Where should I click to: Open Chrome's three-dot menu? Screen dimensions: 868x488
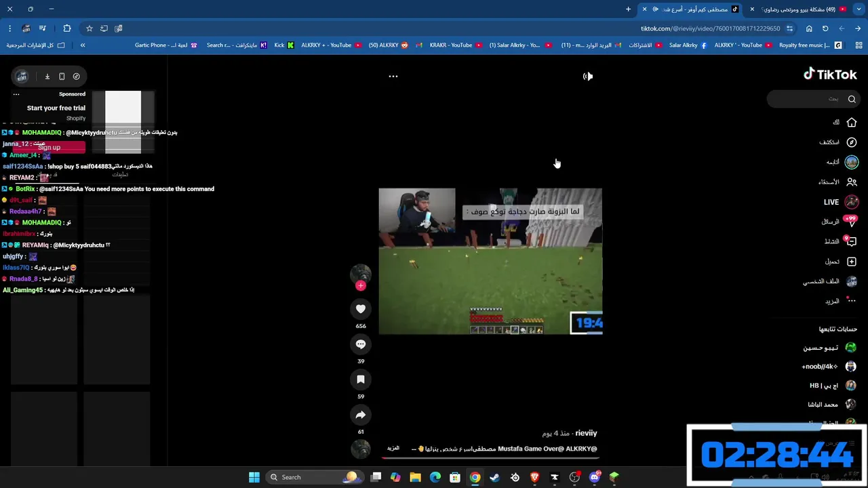(x=9, y=28)
